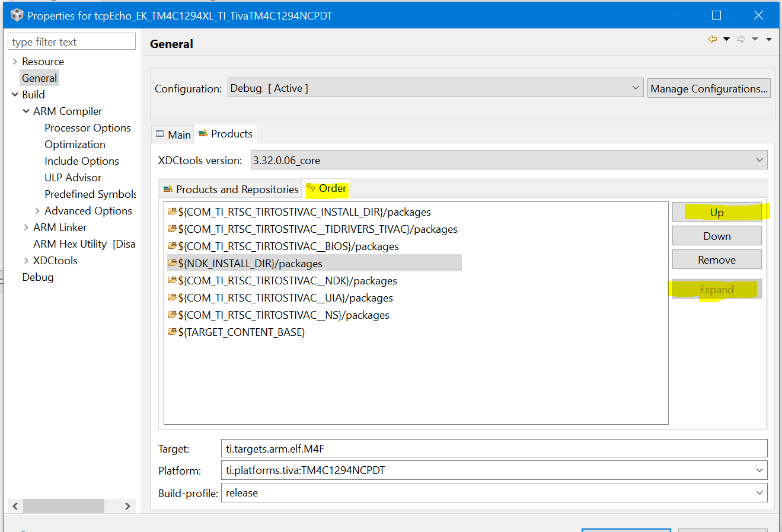Click tree panel scroll left arrow
Screen dimensions: 782x532
[x=15, y=506]
